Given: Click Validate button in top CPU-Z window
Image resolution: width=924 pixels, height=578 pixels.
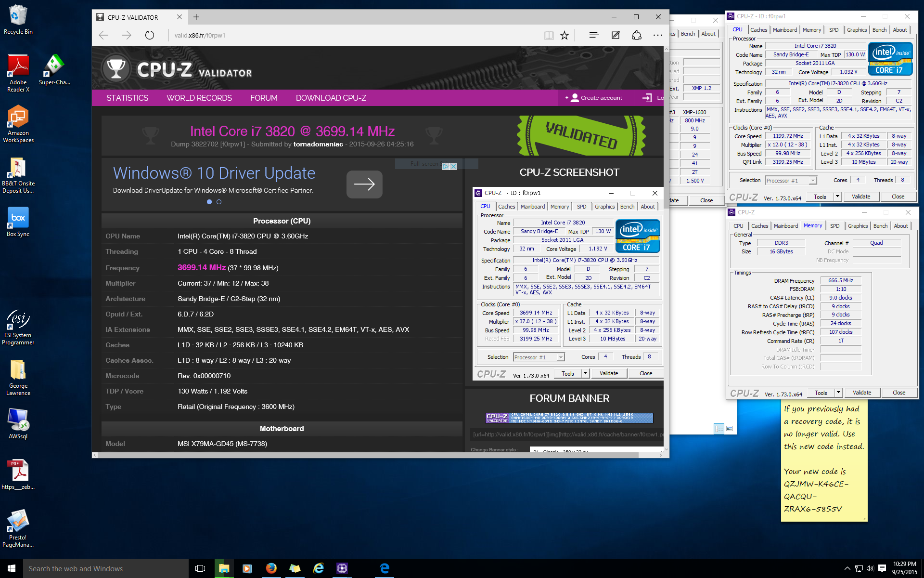Looking at the screenshot, I should point(861,197).
